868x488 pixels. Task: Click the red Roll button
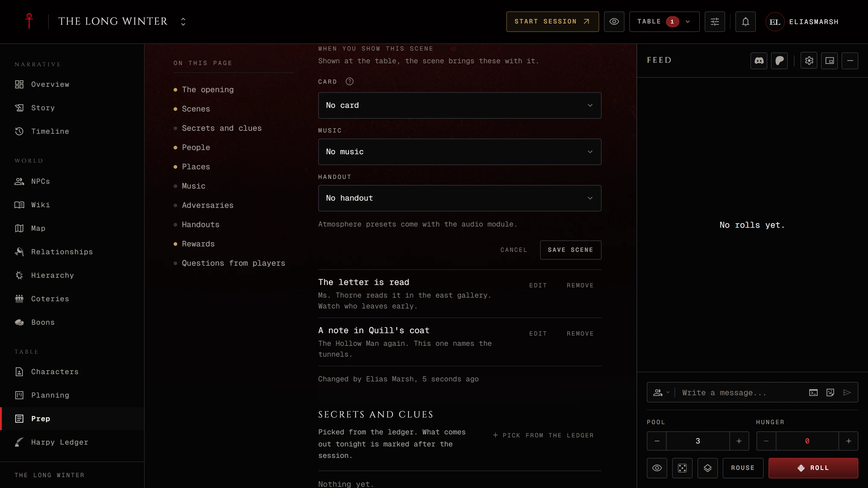[x=813, y=468]
